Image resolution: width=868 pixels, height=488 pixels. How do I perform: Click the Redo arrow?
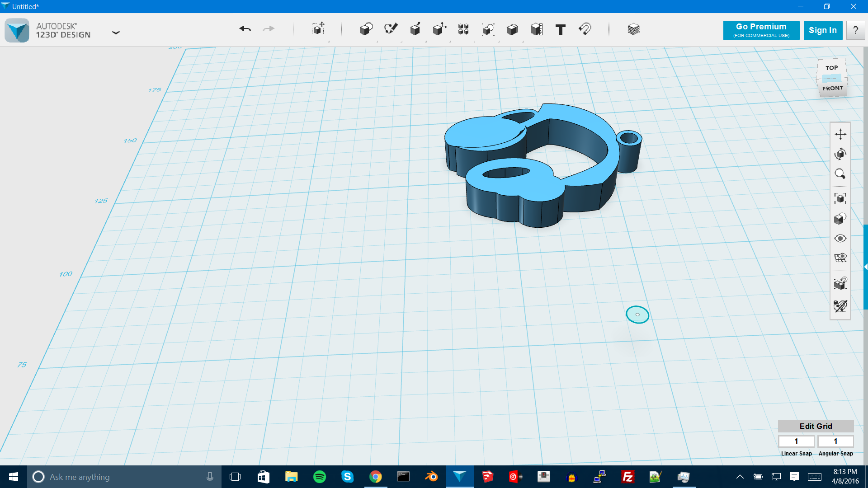pyautogui.click(x=269, y=29)
